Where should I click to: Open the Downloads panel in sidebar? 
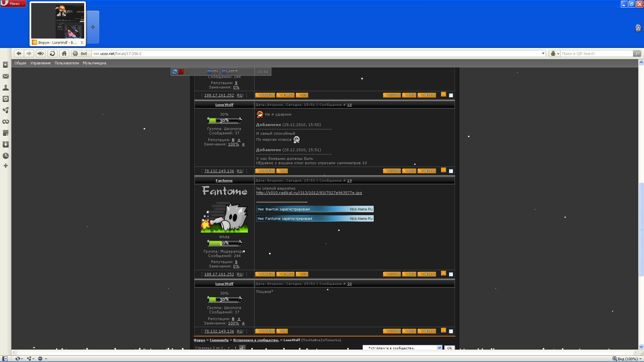(x=6, y=144)
